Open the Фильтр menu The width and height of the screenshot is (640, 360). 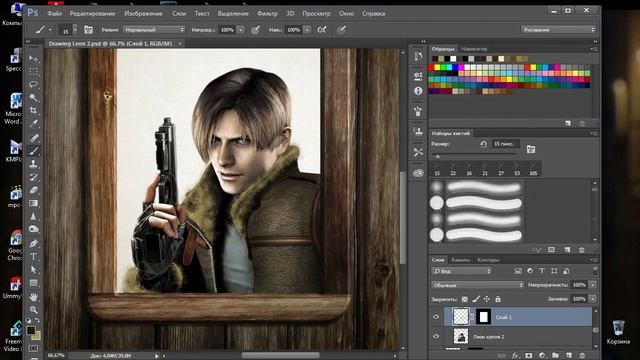coord(267,13)
